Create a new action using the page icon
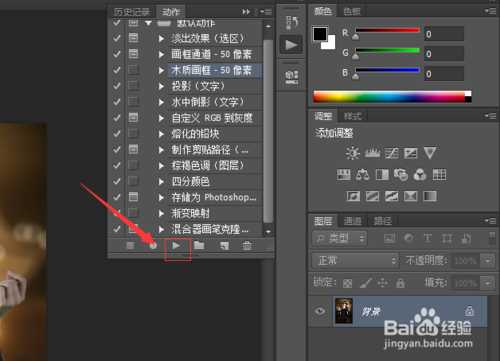 pyautogui.click(x=224, y=246)
